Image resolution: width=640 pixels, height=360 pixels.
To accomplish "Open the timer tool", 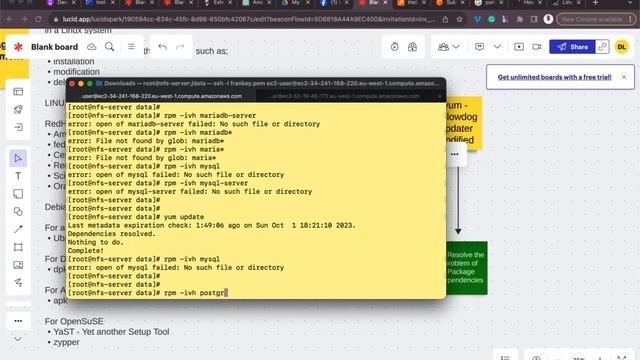I will pos(394,47).
